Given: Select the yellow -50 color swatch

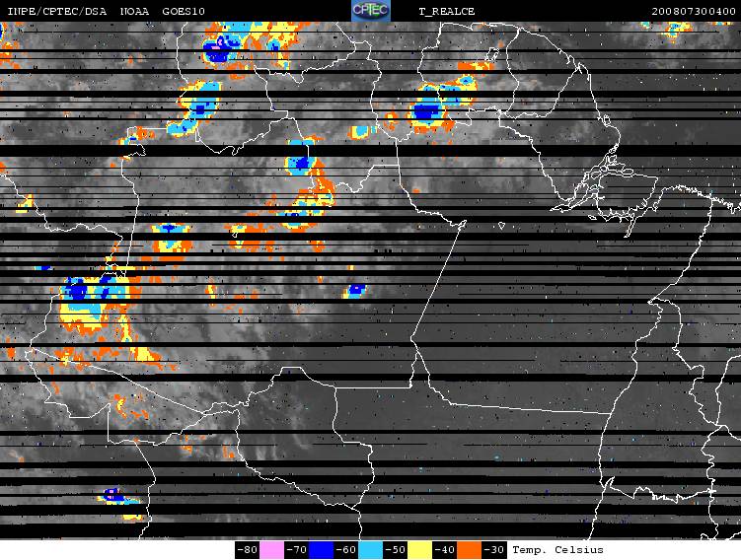Looking at the screenshot, I should 419,550.
